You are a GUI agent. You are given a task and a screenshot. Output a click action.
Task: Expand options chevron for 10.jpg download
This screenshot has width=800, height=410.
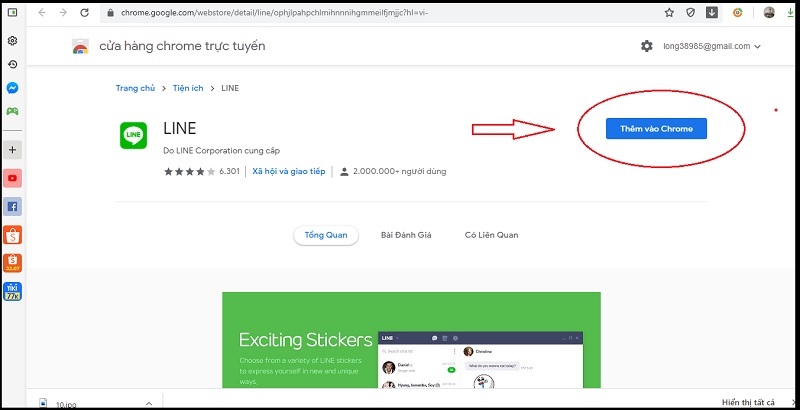click(x=148, y=403)
